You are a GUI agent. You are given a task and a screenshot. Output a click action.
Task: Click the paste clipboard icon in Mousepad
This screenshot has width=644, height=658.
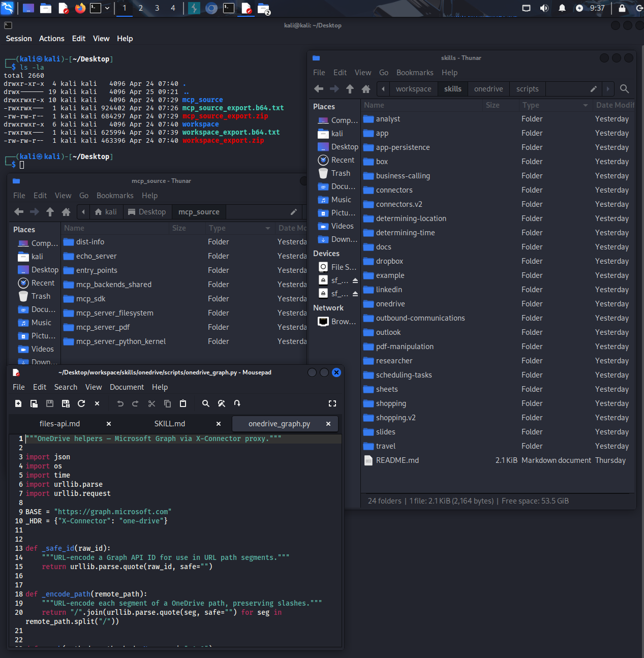[x=183, y=403]
